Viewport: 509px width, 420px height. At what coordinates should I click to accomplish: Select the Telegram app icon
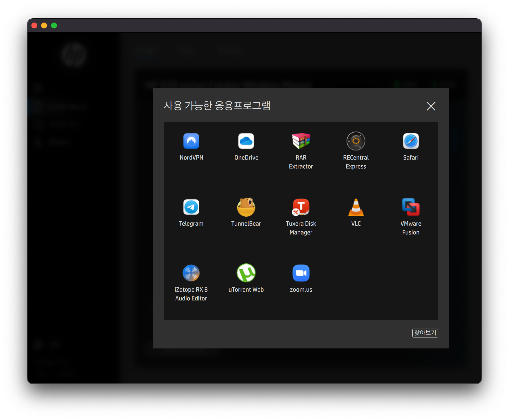(x=191, y=207)
